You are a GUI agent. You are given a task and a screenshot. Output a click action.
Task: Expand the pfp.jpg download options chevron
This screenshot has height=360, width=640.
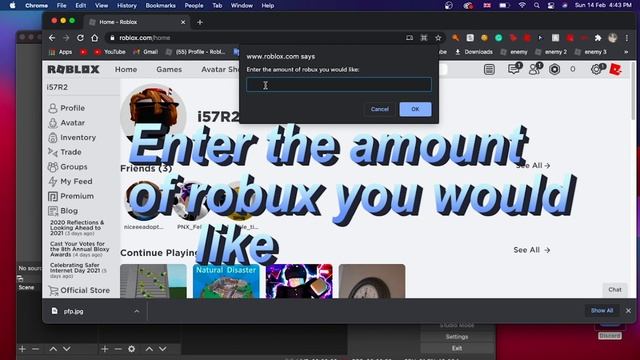[x=137, y=311]
